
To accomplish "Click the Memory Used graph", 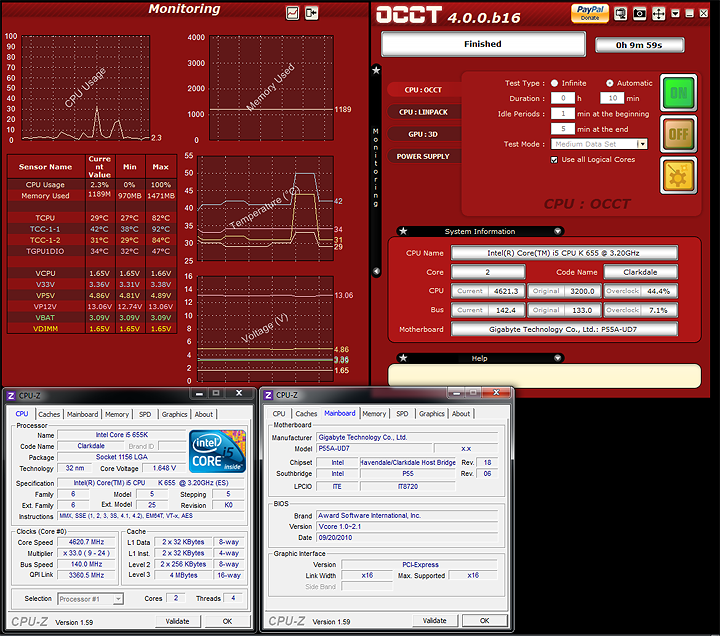I will pos(271,88).
